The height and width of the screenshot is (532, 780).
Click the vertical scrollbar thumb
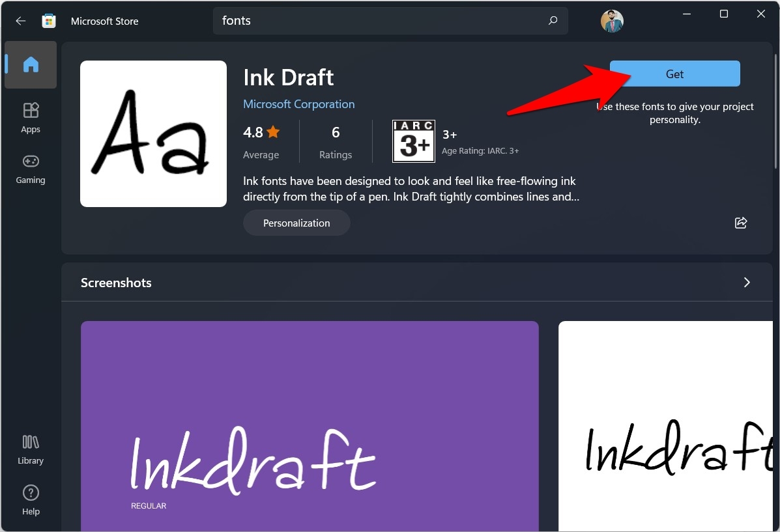(776, 111)
